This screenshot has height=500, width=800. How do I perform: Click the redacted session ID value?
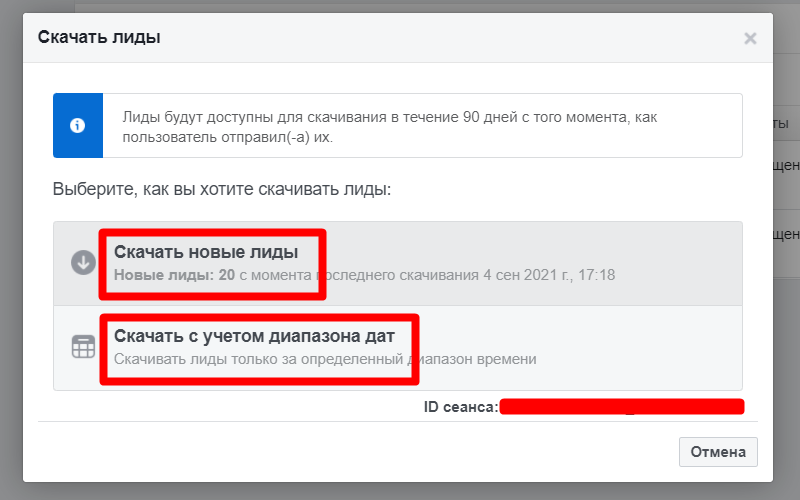click(622, 406)
